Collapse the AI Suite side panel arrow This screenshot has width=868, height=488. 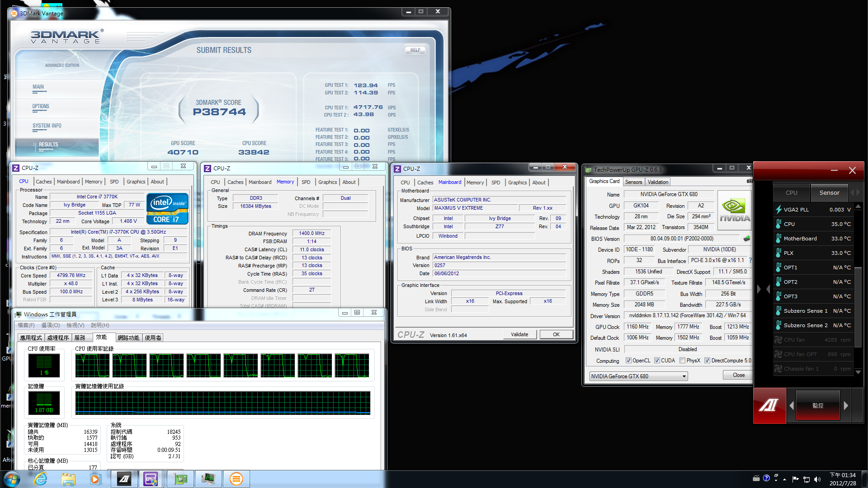click(x=759, y=289)
